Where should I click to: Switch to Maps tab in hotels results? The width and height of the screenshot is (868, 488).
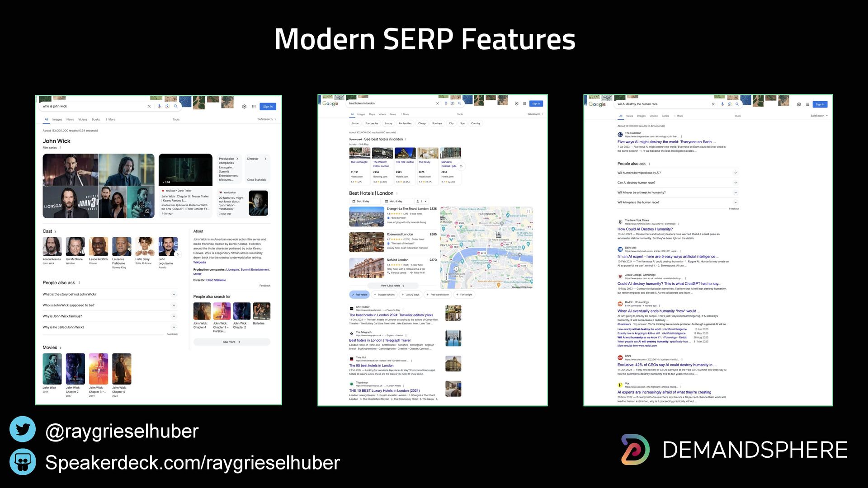tap(372, 114)
